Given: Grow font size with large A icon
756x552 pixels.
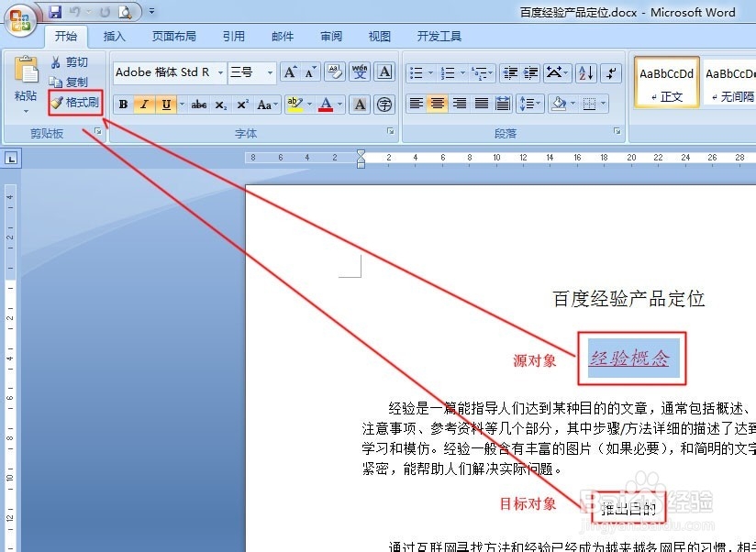Looking at the screenshot, I should (x=290, y=72).
